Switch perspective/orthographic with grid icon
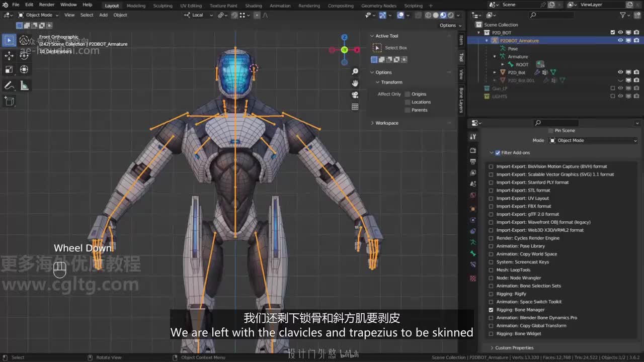 (x=355, y=107)
